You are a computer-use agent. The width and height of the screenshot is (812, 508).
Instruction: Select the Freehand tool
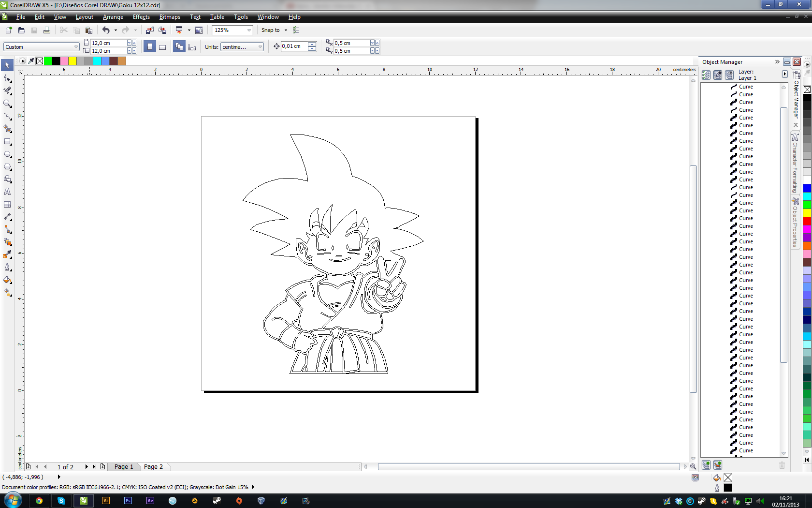(x=7, y=117)
